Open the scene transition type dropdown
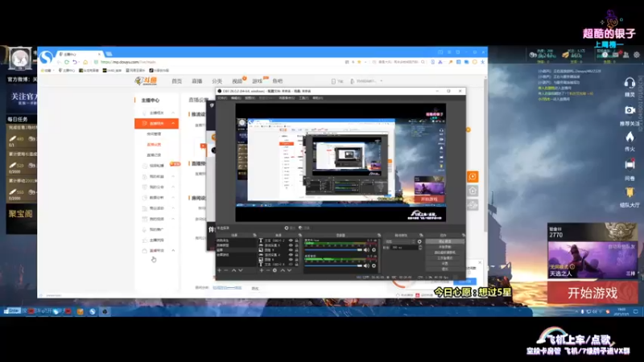 [399, 242]
